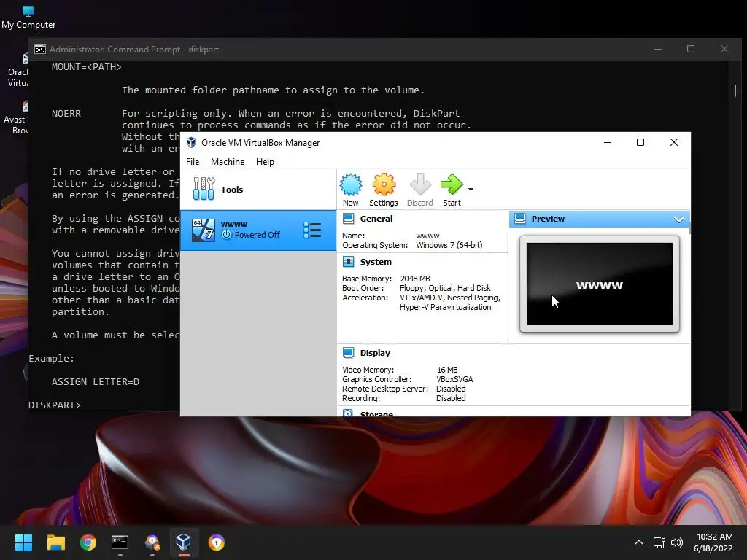Click the Preview panel monitor icon
This screenshot has width=747, height=560.
tap(519, 219)
